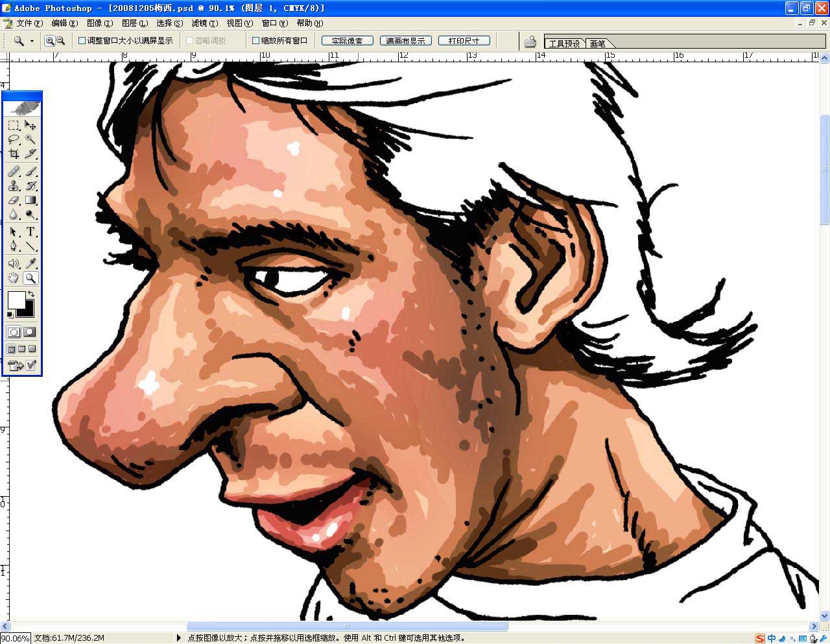
Task: Expand the status bar info arrow
Action: pos(179,638)
